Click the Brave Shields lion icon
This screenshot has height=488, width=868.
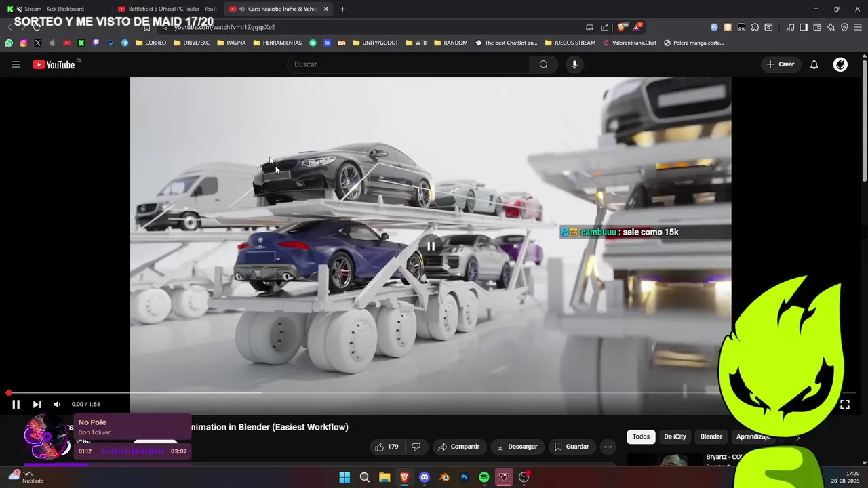click(621, 27)
